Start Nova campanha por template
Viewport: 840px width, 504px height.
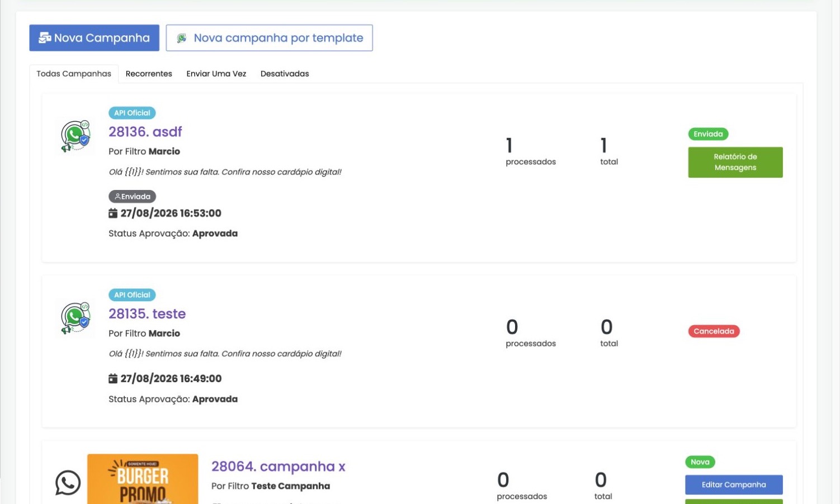click(x=269, y=38)
